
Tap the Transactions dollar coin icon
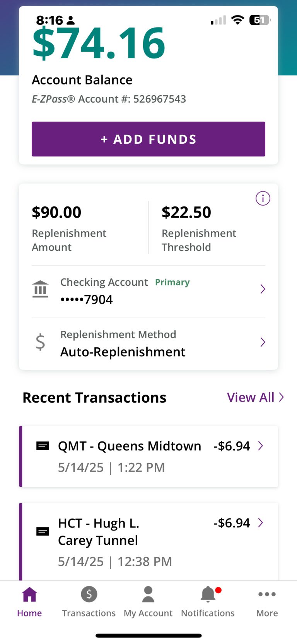(89, 594)
